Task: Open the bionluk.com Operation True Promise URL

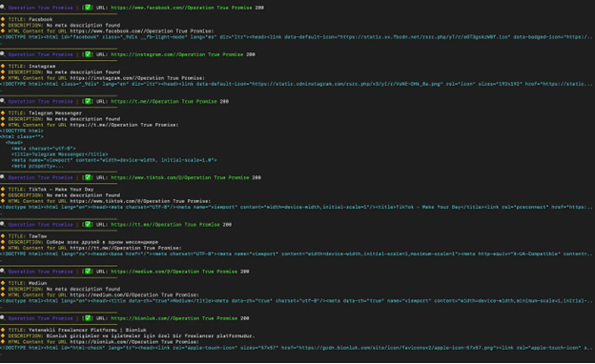Action: tap(174, 318)
